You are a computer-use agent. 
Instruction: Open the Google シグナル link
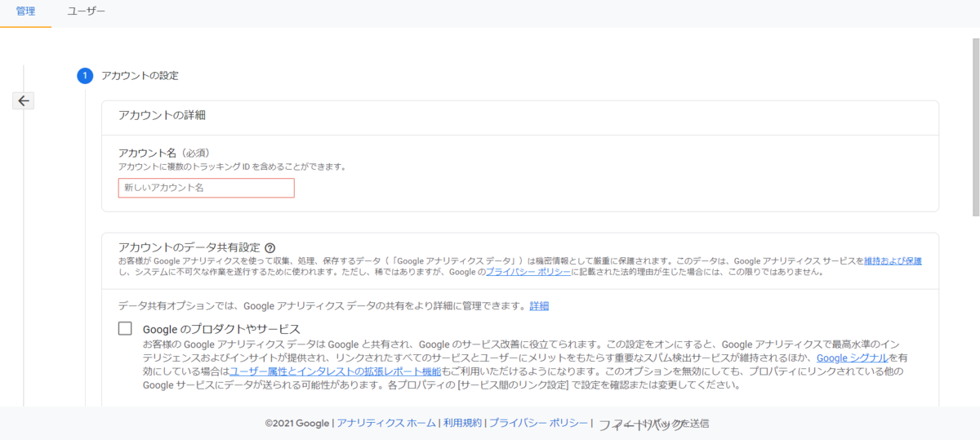coord(851,358)
